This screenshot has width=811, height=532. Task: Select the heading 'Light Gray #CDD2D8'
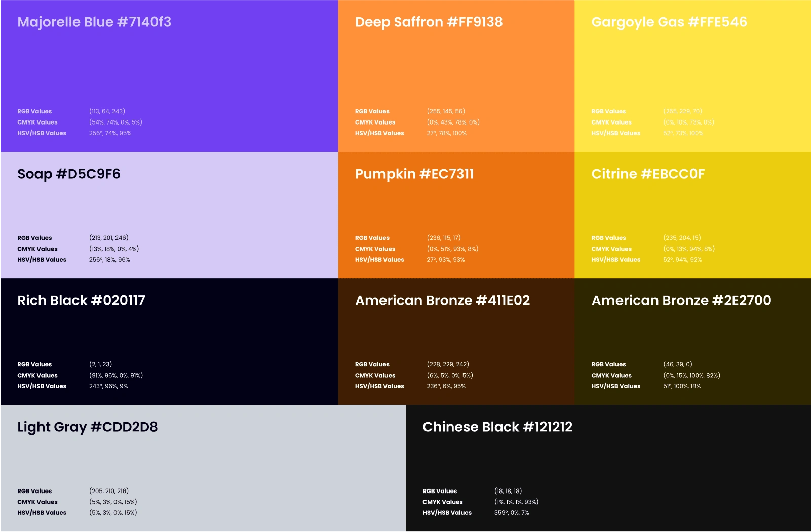88,427
